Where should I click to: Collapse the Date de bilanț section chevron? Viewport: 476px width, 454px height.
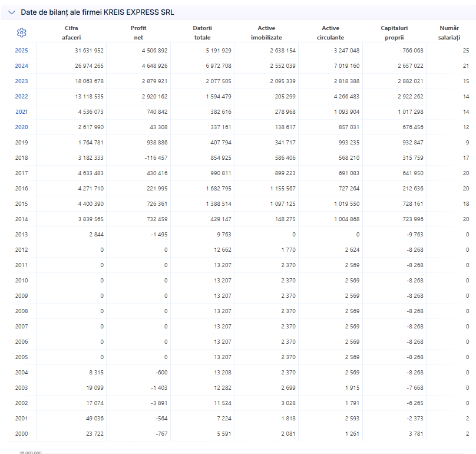pyautogui.click(x=12, y=12)
